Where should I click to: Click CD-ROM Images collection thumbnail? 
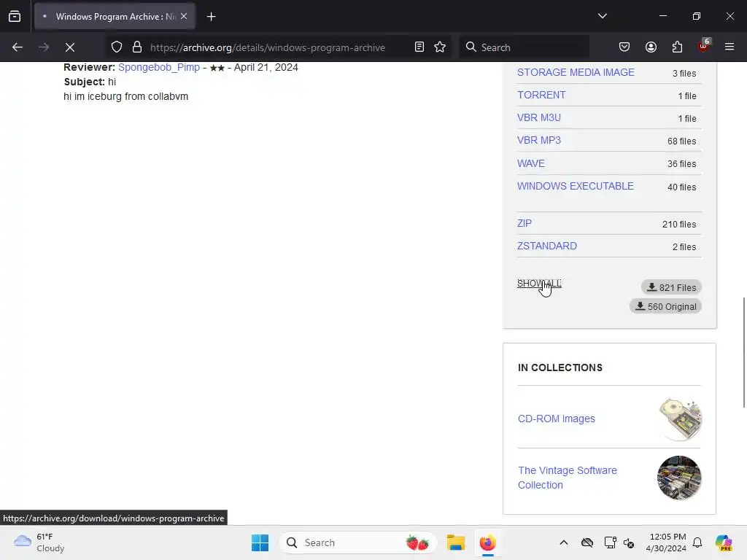(679, 419)
